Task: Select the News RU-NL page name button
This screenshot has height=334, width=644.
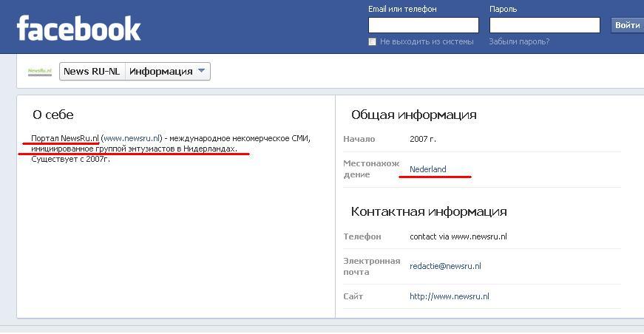Action: point(92,72)
